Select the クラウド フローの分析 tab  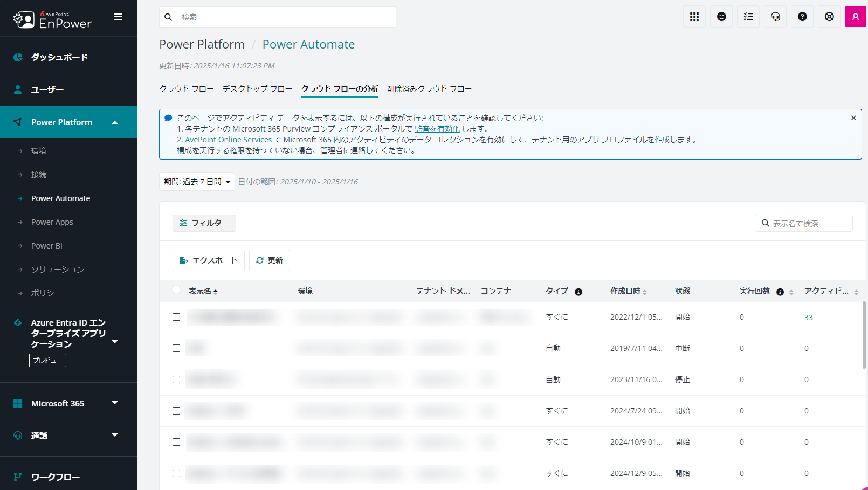pos(340,89)
